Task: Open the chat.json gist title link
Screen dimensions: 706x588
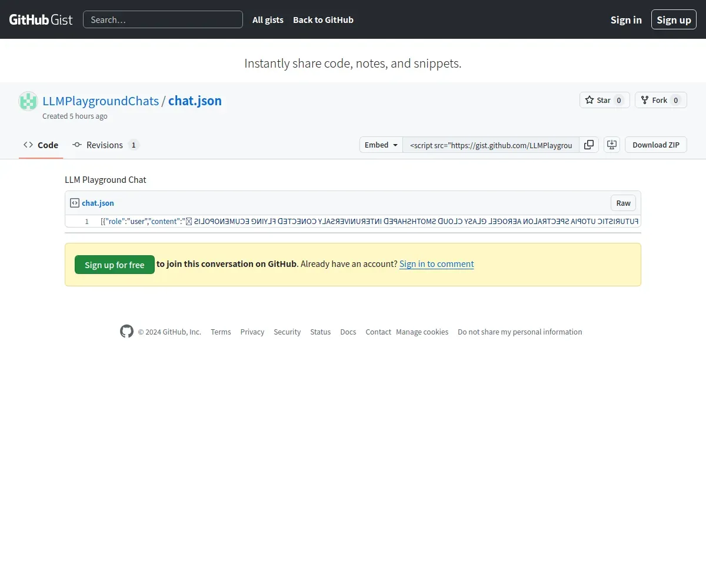Action: click(x=195, y=101)
